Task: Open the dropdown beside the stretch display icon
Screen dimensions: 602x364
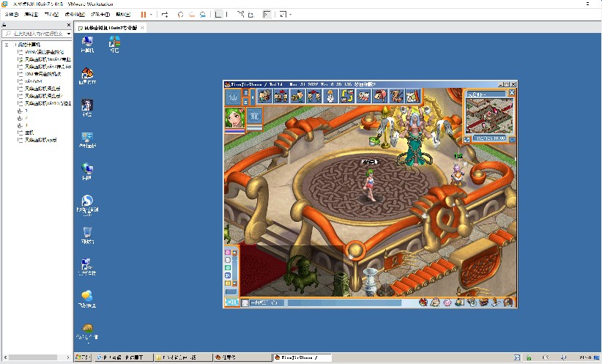Action: [x=291, y=15]
